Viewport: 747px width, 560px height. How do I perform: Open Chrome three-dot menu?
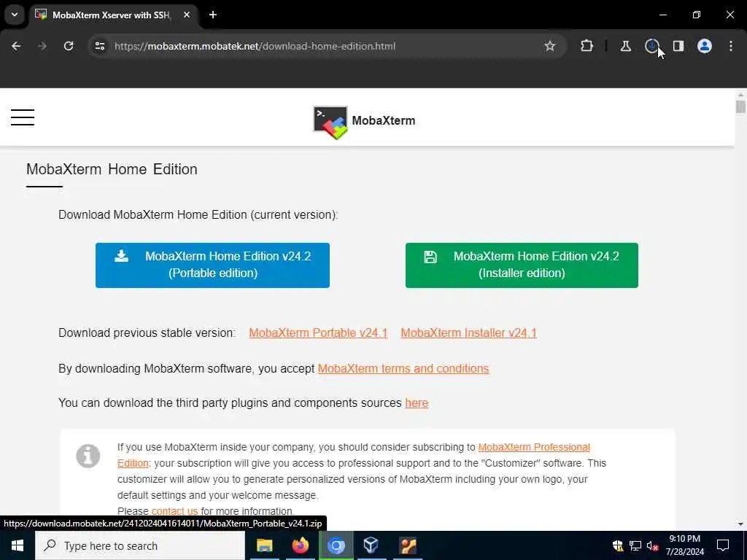tap(731, 46)
